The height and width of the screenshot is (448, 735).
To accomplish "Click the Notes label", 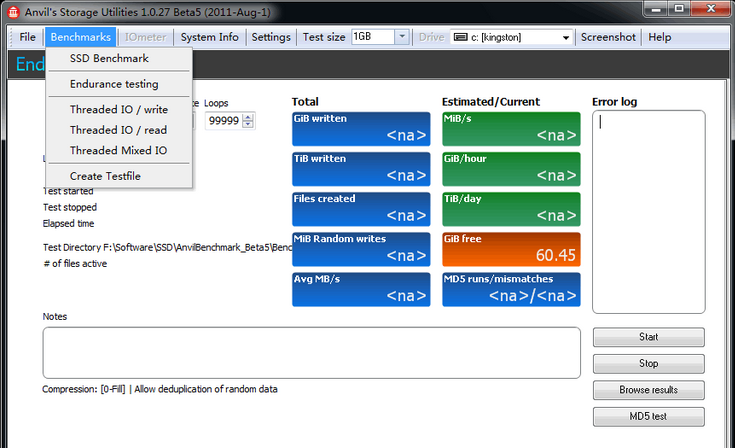I will tap(55, 316).
